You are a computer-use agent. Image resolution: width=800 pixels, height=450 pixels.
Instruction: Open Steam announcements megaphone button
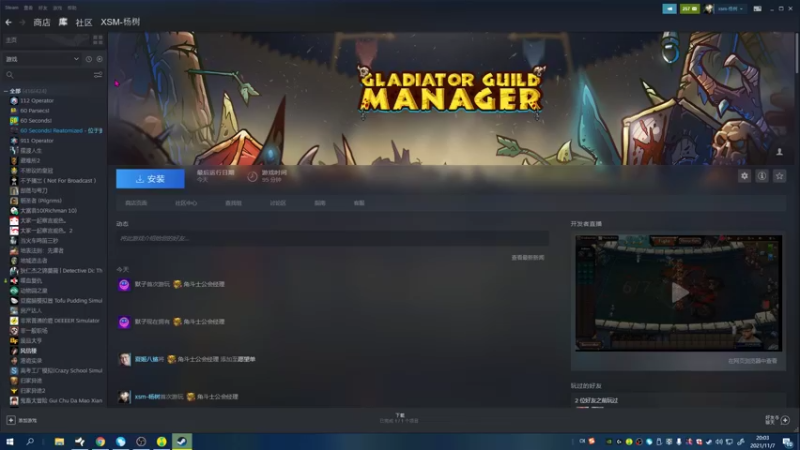[x=669, y=9]
